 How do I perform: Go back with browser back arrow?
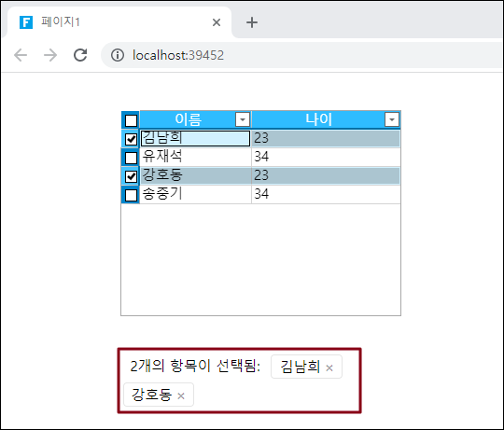click(21, 55)
